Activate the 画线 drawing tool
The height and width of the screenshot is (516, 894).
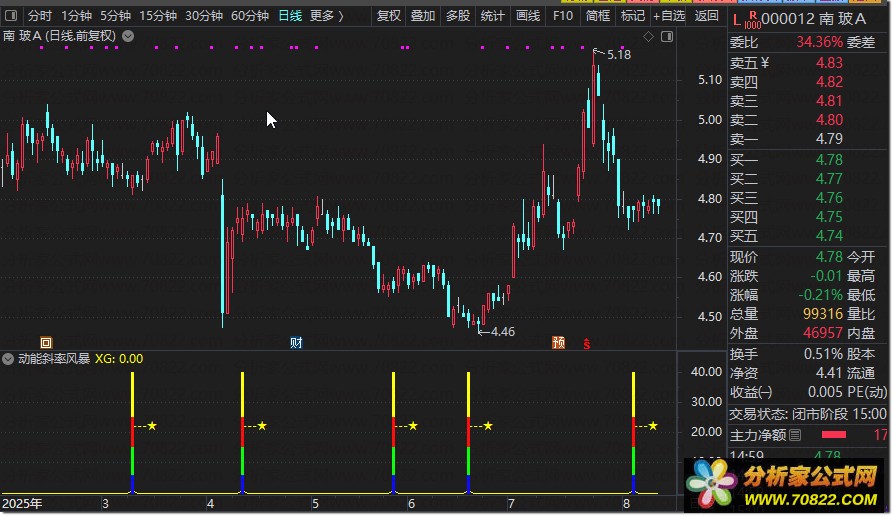(527, 15)
